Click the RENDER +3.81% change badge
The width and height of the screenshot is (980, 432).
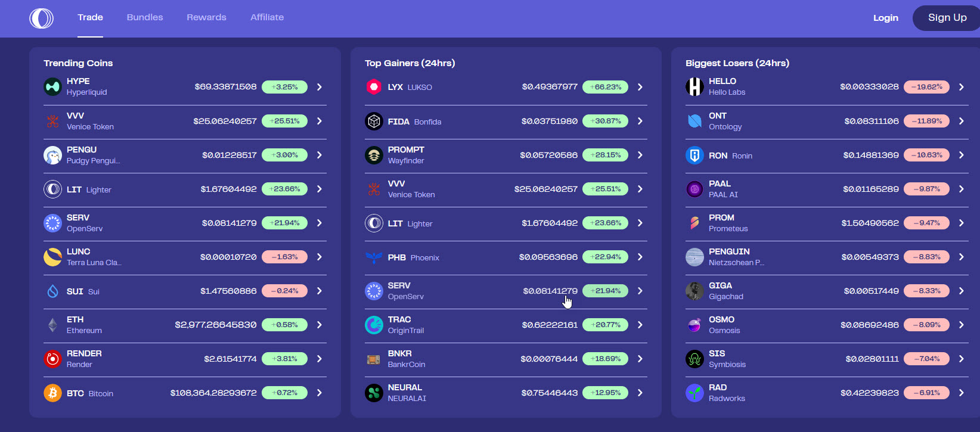coord(284,359)
